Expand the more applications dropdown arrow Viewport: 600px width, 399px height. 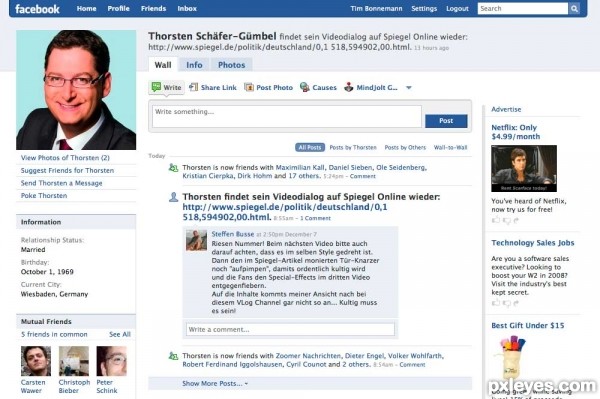[x=409, y=88]
